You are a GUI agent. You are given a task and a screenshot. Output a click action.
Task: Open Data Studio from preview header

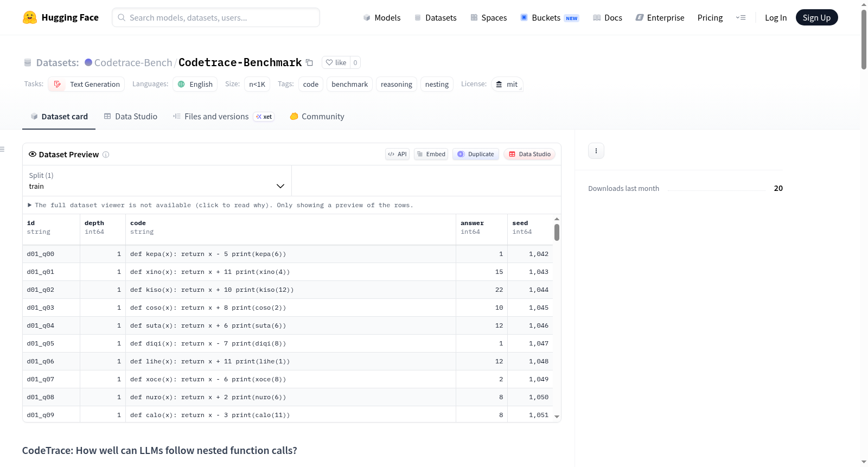tap(529, 154)
